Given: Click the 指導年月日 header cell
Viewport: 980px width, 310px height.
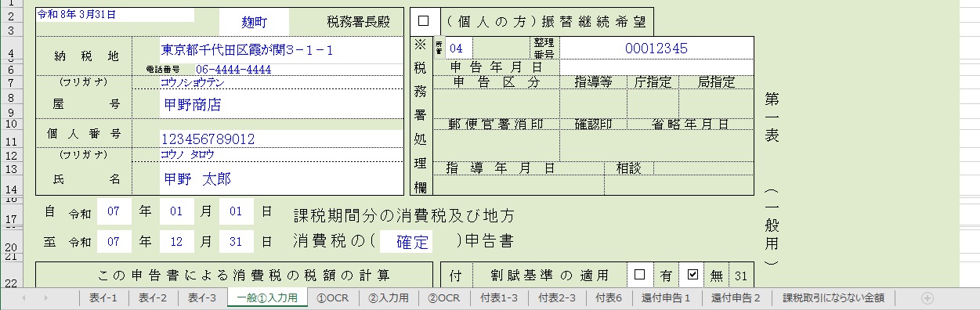Looking at the screenshot, I should [x=501, y=168].
